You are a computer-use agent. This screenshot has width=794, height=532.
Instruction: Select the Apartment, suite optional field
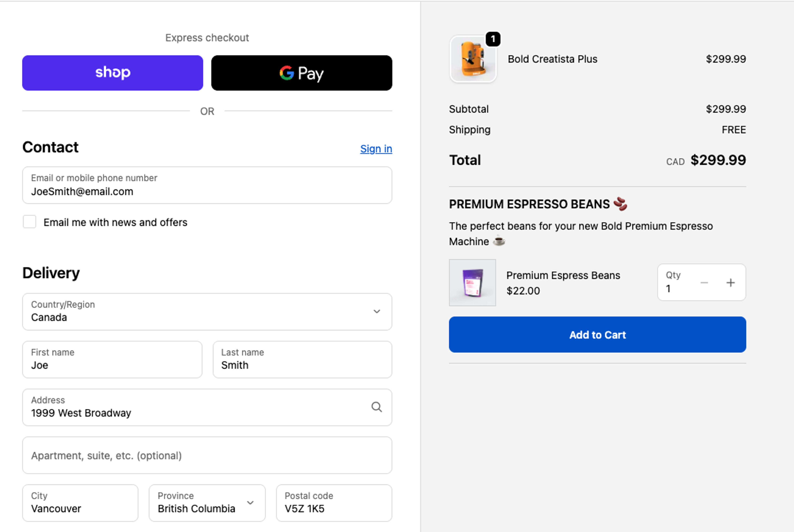tap(207, 455)
